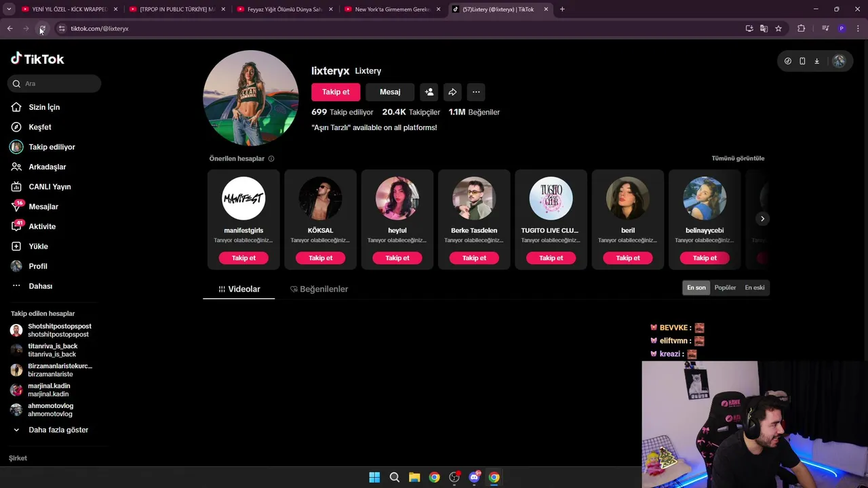Open Arkadaşlar page
The width and height of the screenshot is (868, 488).
[39, 167]
